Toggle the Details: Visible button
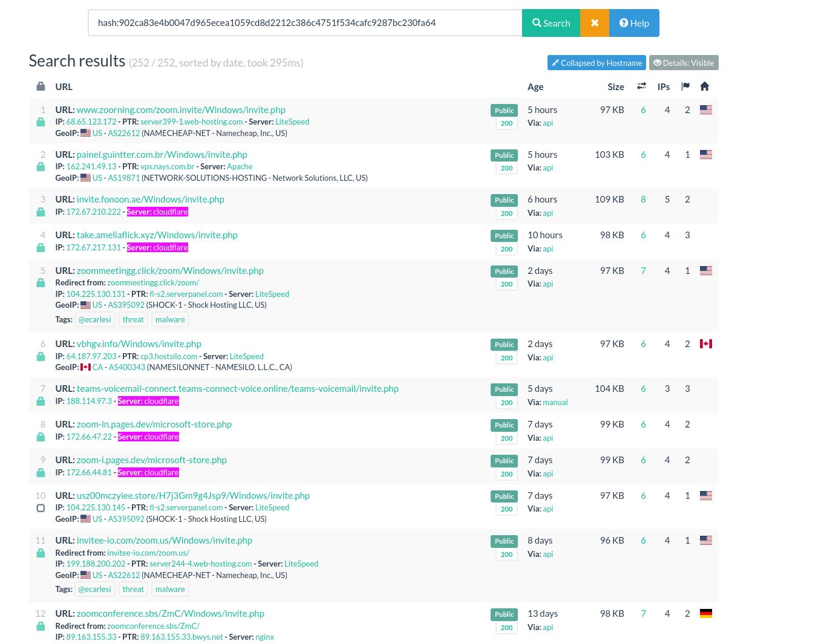This screenshot has width=824, height=644. coord(684,63)
